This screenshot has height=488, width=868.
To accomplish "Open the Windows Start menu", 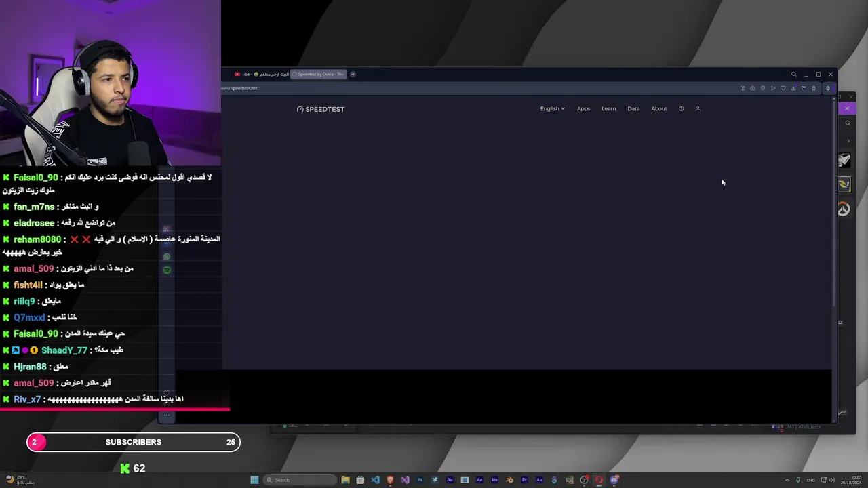I will point(254,480).
